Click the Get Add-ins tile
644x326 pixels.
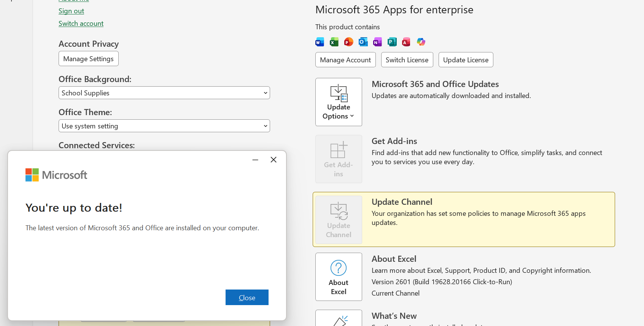[x=339, y=159]
